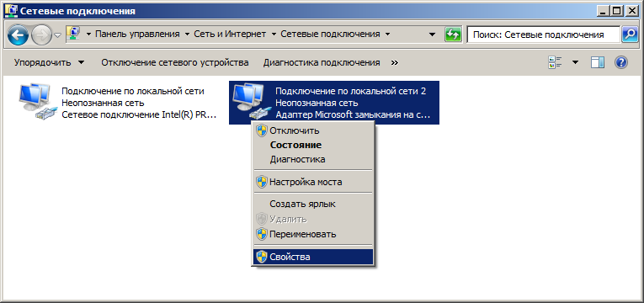Open address bar history dropdown arrow
The image size is (644, 303).
click(432, 35)
